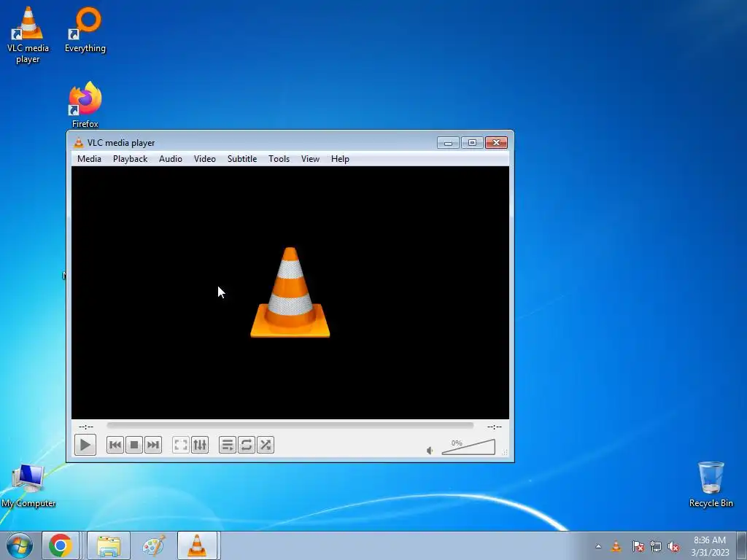
Task: Launch Chrome from the taskbar
Action: [x=61, y=545]
